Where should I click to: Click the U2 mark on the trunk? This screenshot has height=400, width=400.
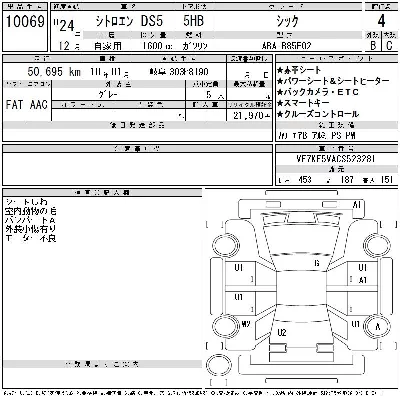282,332
